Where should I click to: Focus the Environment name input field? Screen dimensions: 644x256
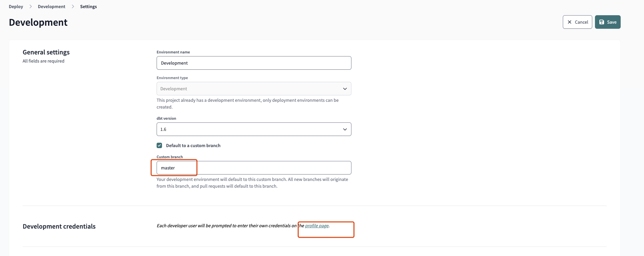click(x=254, y=63)
